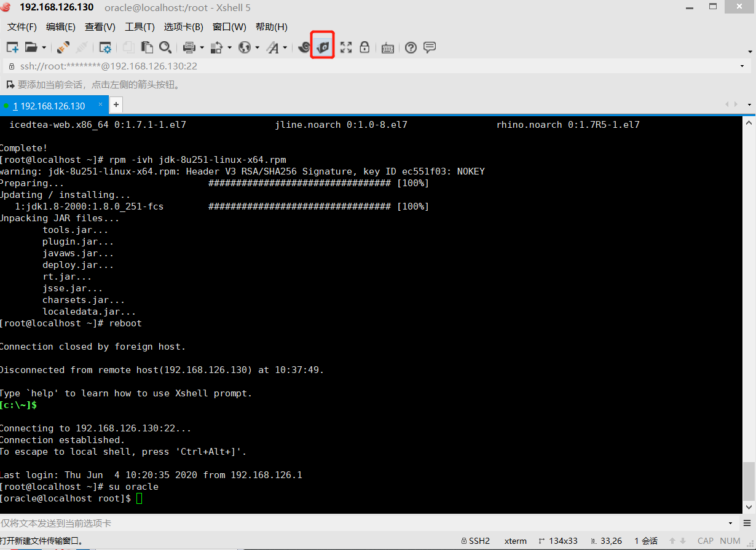Click the toolbar options overflow arrow
This screenshot has width=756, height=550.
tap(750, 52)
